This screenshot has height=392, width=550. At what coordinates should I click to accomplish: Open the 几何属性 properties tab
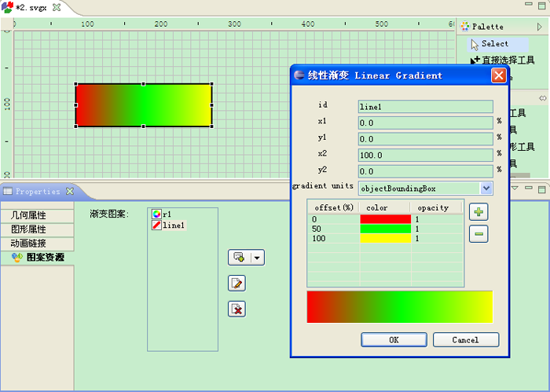(x=37, y=215)
